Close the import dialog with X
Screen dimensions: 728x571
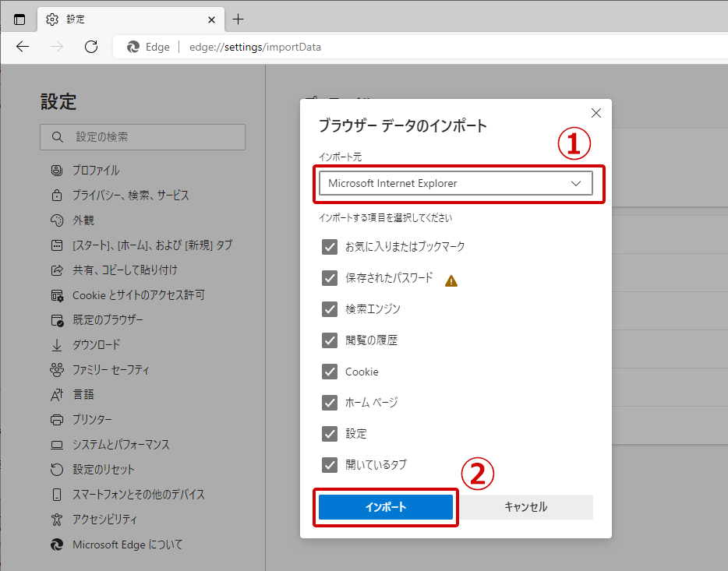(x=596, y=113)
